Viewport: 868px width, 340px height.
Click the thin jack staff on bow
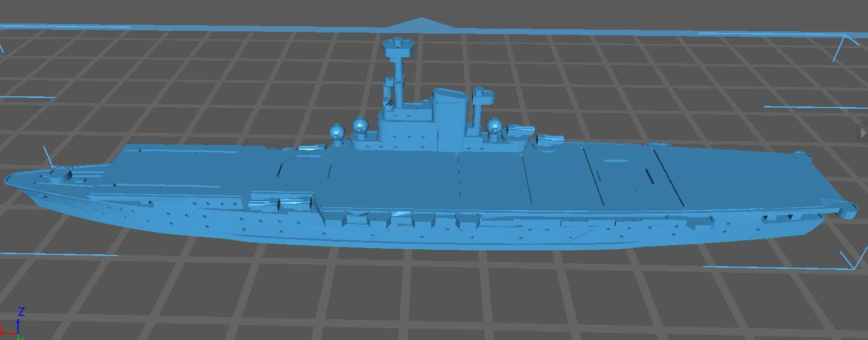(x=47, y=156)
